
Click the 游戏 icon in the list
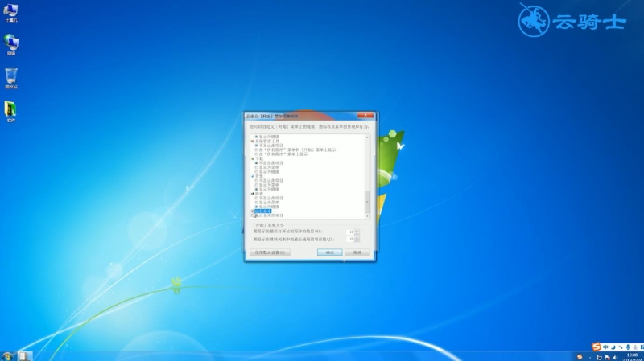coord(253,194)
